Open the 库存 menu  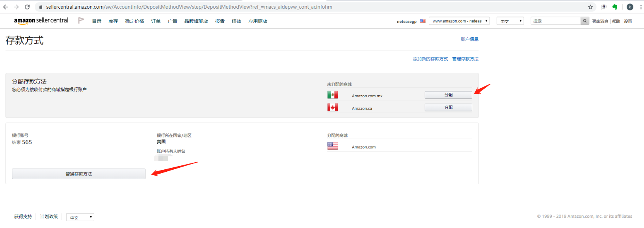coord(113,21)
